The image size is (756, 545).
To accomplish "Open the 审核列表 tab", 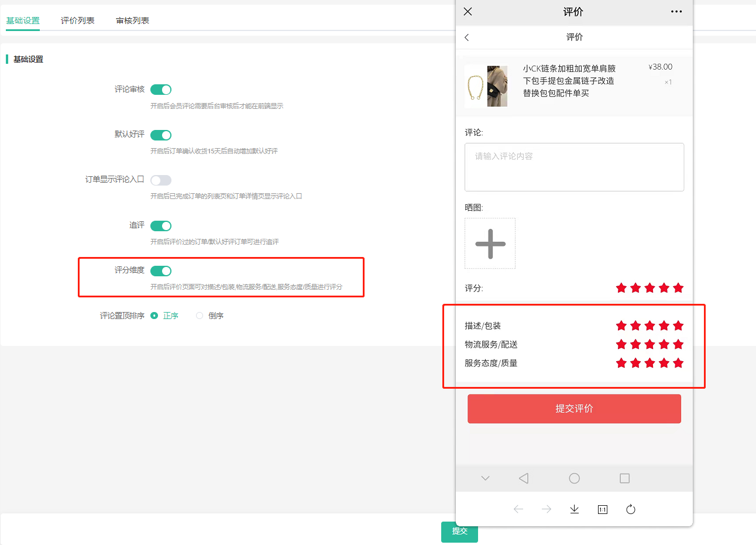I will pyautogui.click(x=132, y=20).
